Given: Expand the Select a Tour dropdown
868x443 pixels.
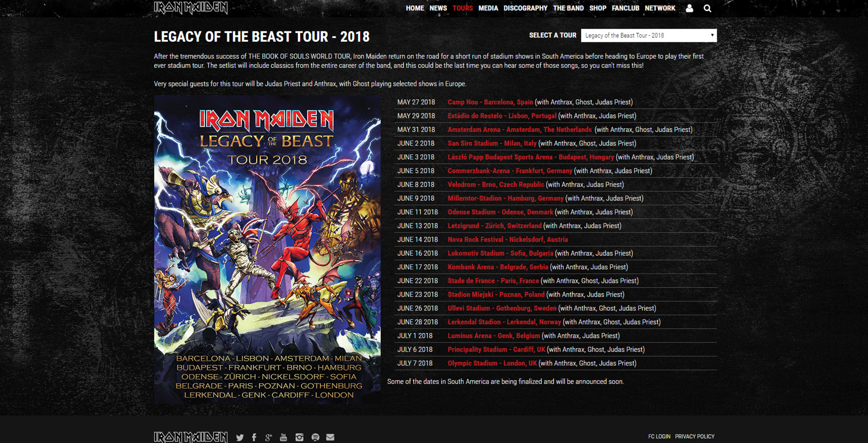Looking at the screenshot, I should 648,35.
